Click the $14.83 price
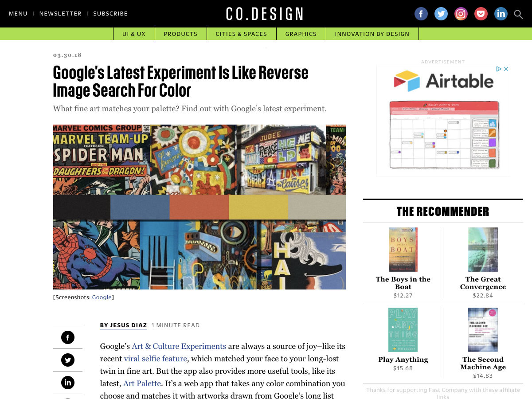This screenshot has width=532, height=399. [x=483, y=376]
